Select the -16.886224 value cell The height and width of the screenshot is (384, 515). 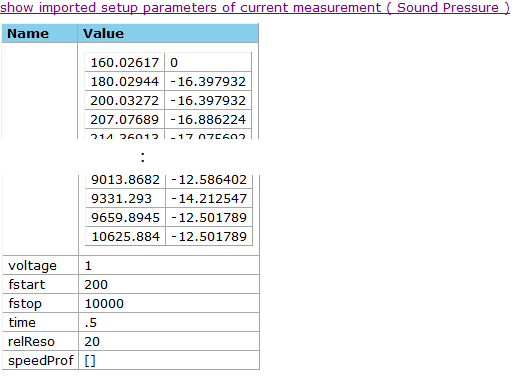208,119
